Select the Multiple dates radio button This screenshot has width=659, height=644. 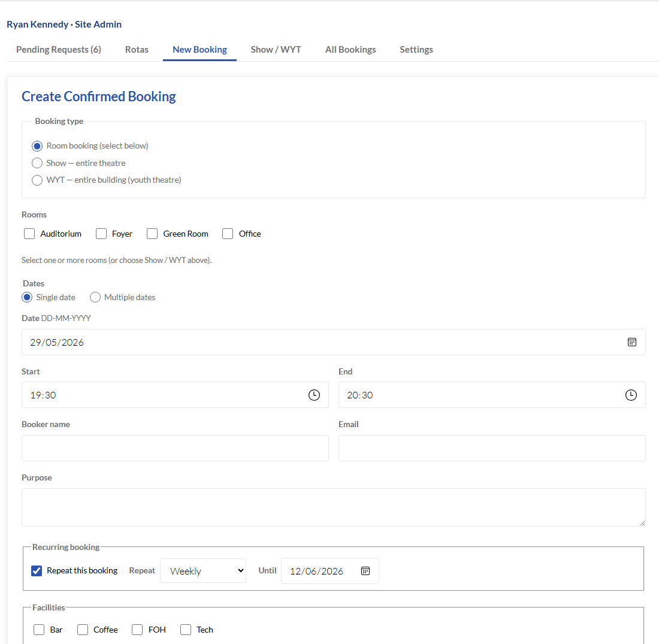(x=95, y=297)
